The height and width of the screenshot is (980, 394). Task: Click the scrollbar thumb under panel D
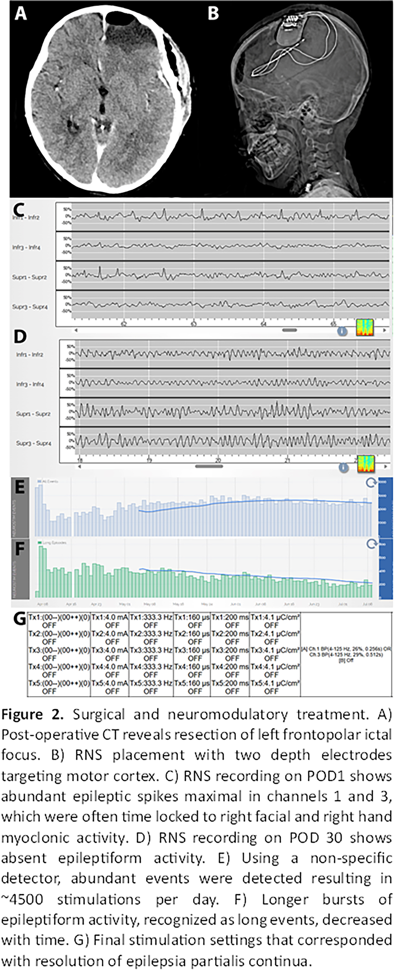tap(208, 466)
